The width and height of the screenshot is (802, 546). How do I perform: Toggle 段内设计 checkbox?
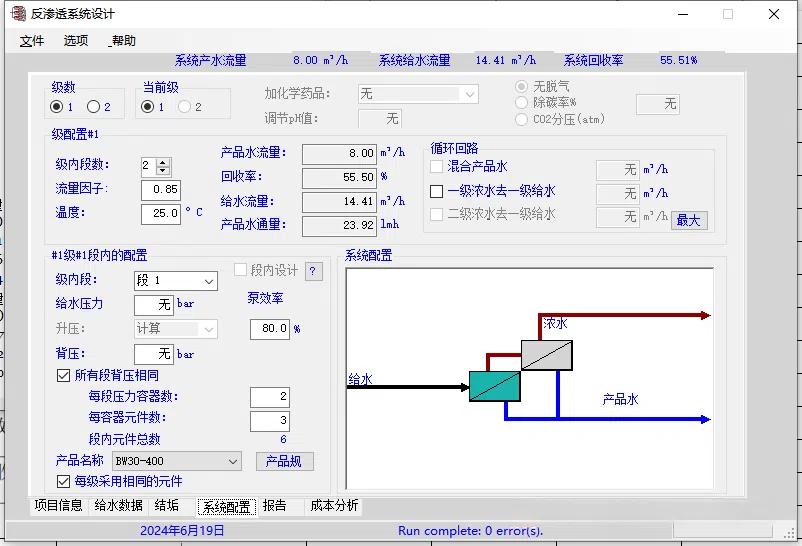[240, 270]
